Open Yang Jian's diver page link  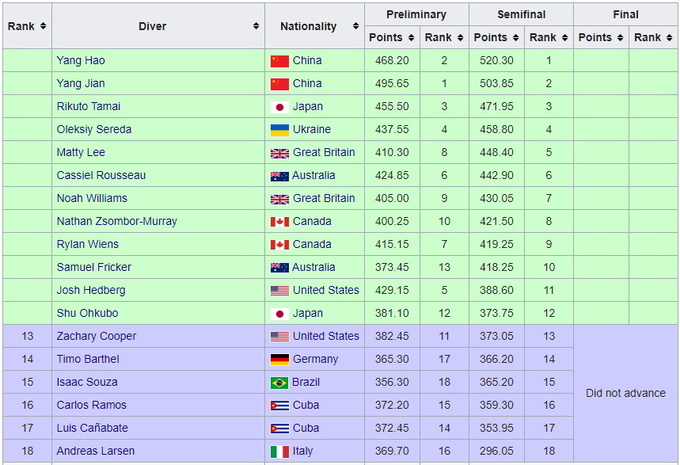point(80,84)
